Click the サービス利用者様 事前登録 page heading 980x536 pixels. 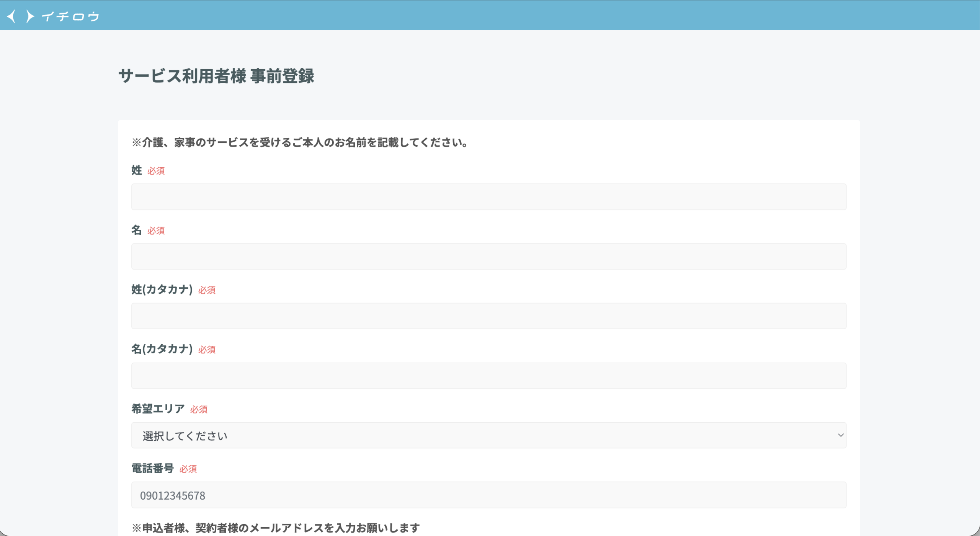216,76
